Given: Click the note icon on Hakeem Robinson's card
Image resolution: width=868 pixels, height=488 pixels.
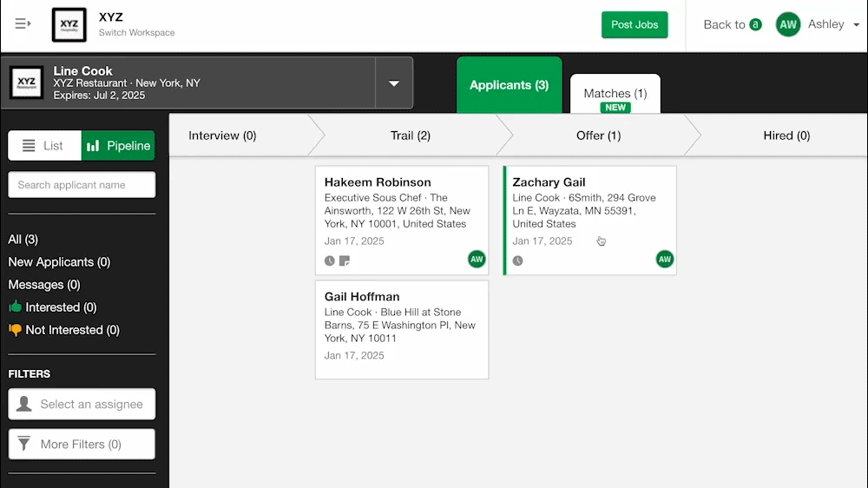Looking at the screenshot, I should pyautogui.click(x=345, y=260).
